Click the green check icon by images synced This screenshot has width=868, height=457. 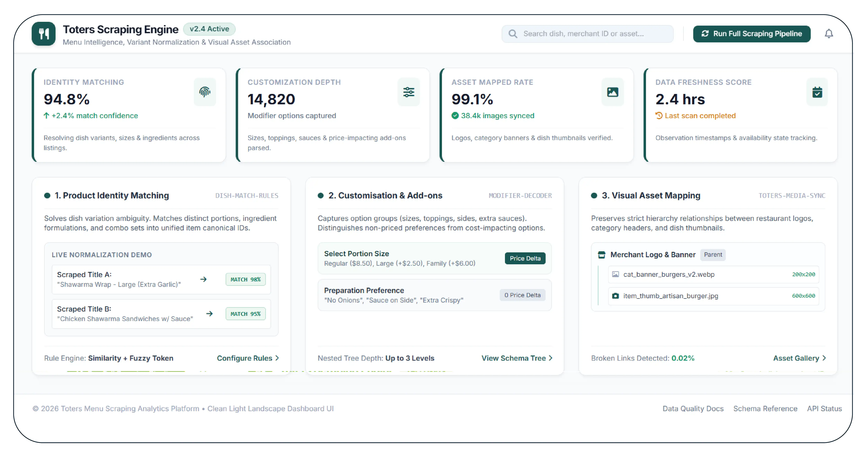tap(455, 116)
